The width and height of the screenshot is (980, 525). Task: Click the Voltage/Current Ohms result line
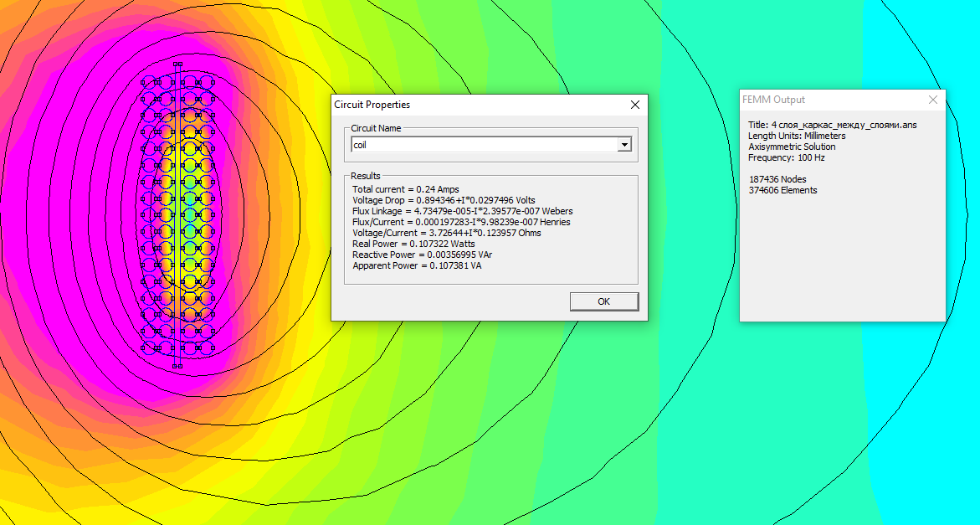point(447,233)
